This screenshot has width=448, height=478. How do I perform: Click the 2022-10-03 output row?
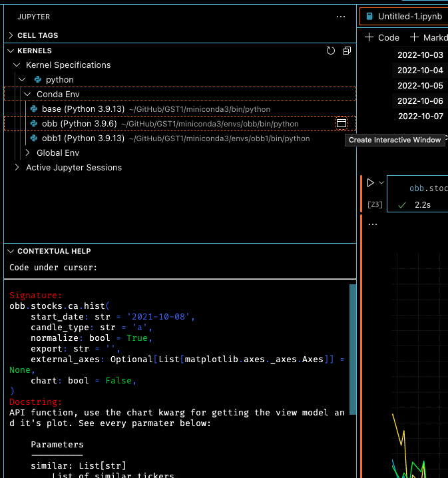tap(420, 55)
